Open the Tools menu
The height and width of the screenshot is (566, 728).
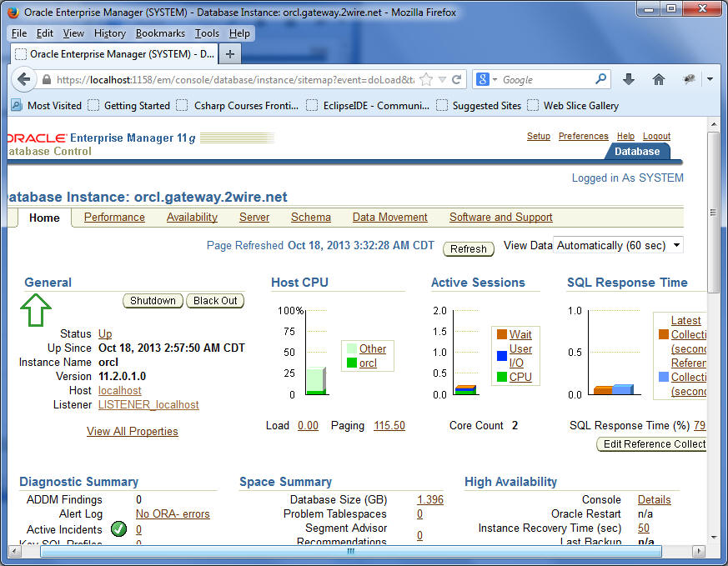point(207,33)
